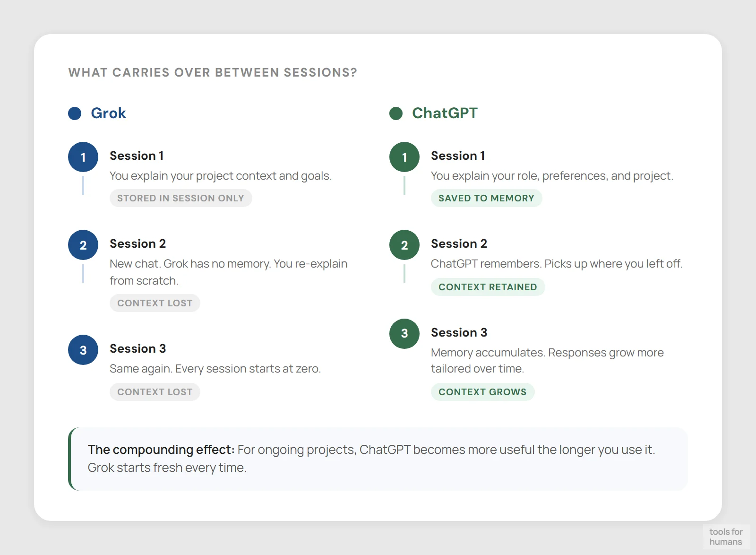Viewport: 756px width, 555px height.
Task: Click ChatGPT's green Session 3 number circle
Action: (x=404, y=333)
